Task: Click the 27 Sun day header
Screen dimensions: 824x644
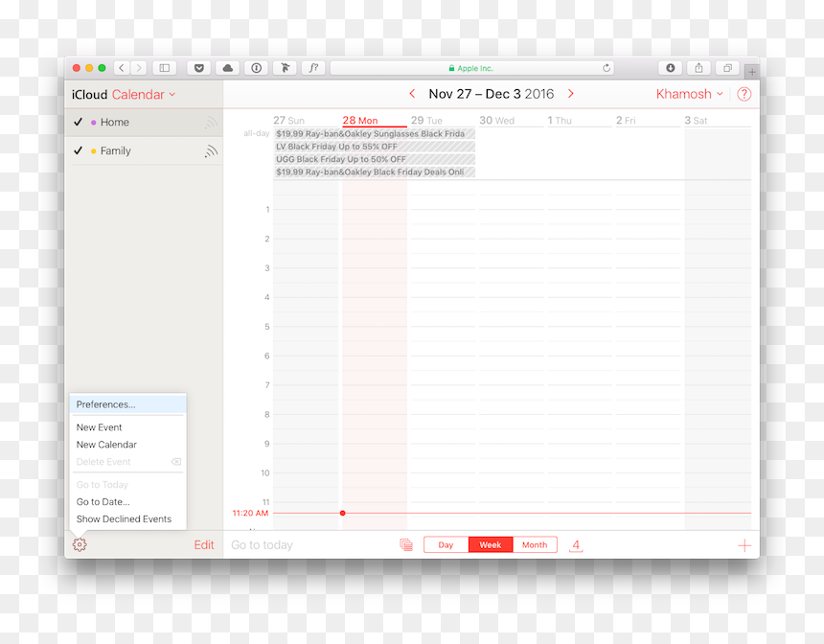Action: [288, 121]
